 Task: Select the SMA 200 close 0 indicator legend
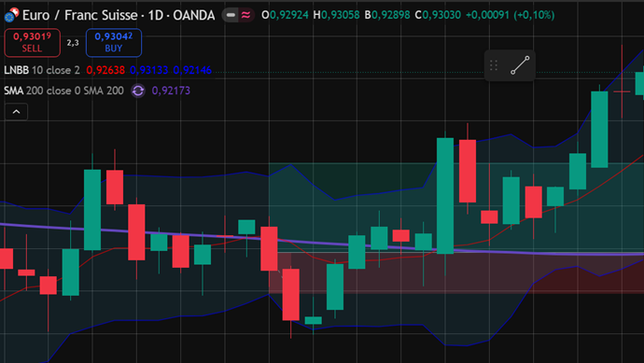click(x=63, y=91)
